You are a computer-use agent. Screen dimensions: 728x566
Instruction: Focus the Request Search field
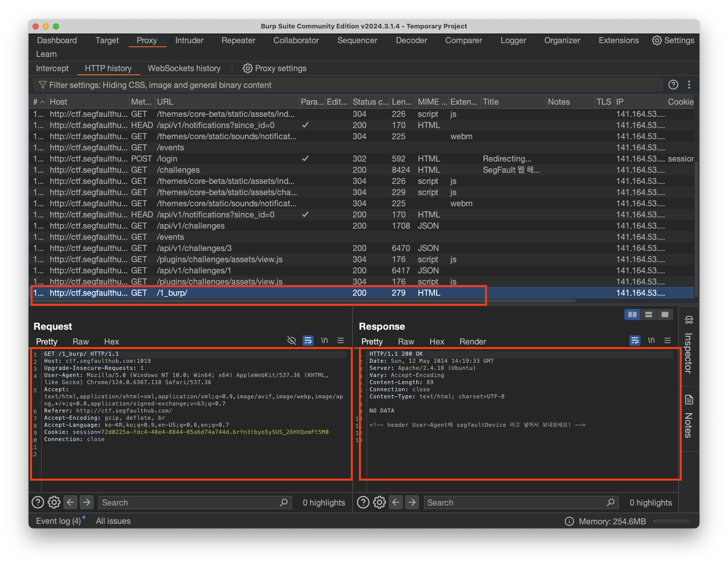[x=195, y=502]
